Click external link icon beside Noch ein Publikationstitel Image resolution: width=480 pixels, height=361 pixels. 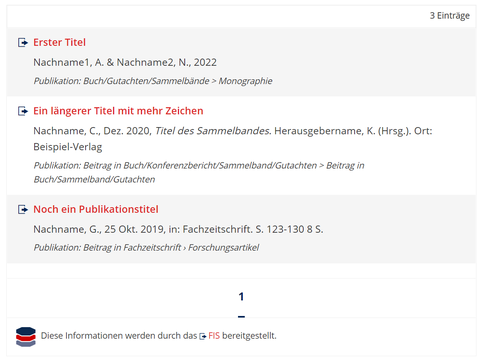23,209
